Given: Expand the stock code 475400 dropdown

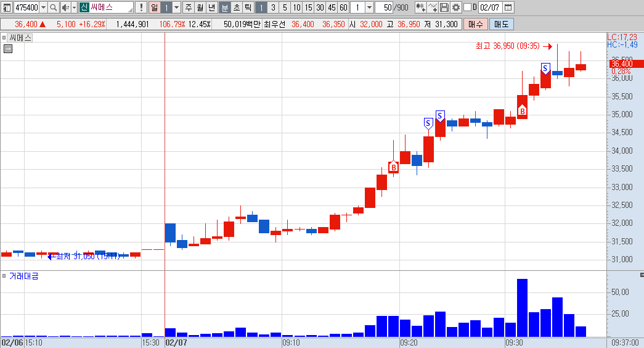Looking at the screenshot, I should click(44, 7).
